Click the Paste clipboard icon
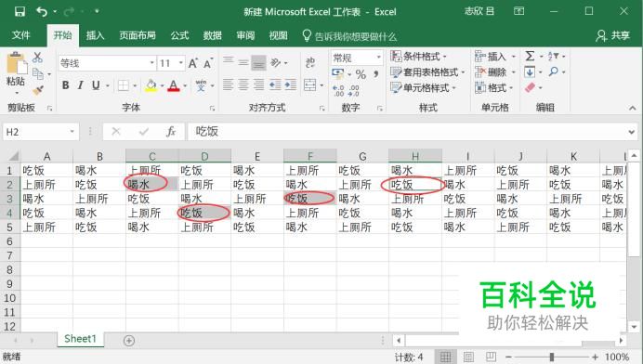Image resolution: width=643 pixels, height=364 pixels. pos(17,63)
